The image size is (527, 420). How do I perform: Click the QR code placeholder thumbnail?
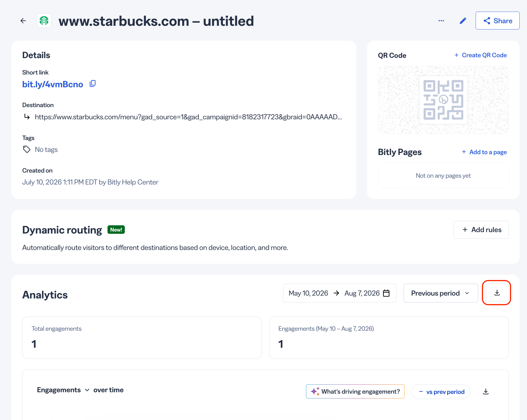click(x=443, y=100)
